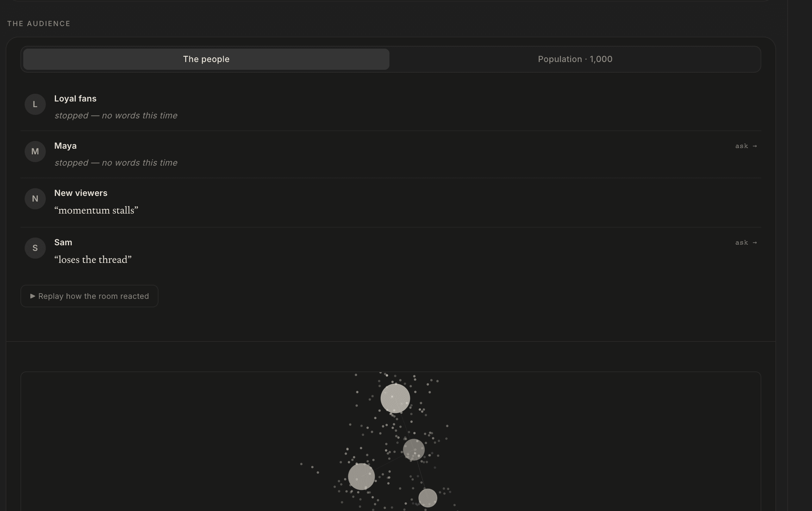Click the "momentum stalls" quote
812x511 pixels.
[x=96, y=210]
